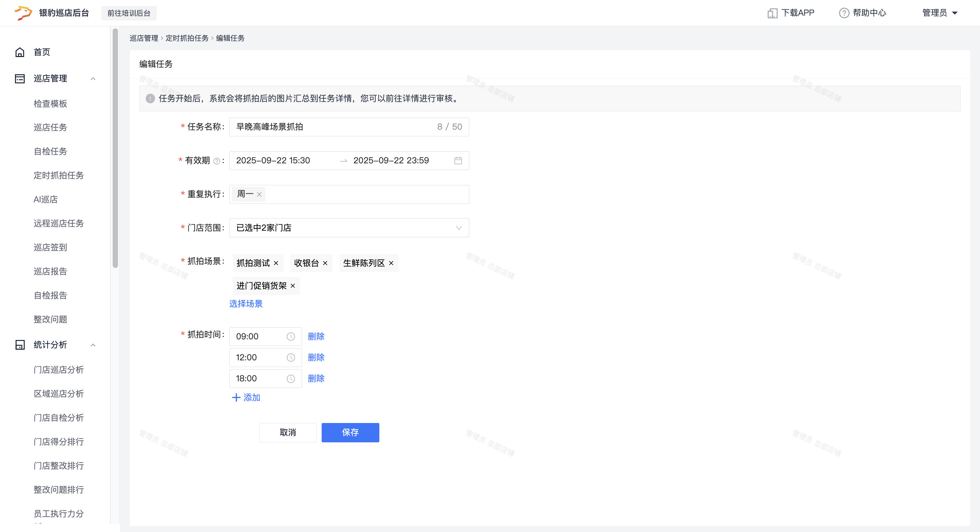This screenshot has width=980, height=532.
Task: Open 定时抓拍任务 in sidebar menu
Action: click(x=59, y=175)
